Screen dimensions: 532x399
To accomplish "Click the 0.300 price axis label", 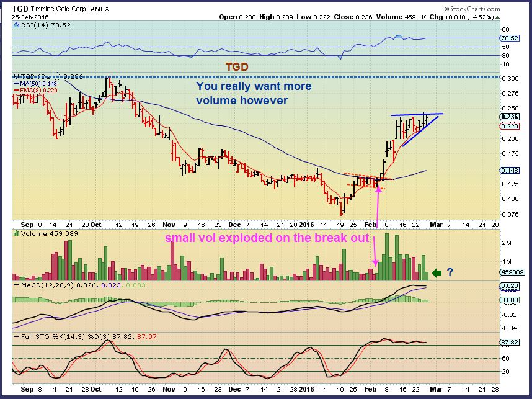I will [510, 78].
